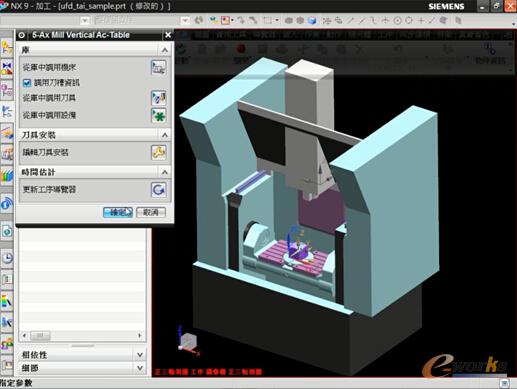Click the blue info signal icon in sidebar
Image resolution: width=517 pixels, height=389 pixels.
point(7,203)
